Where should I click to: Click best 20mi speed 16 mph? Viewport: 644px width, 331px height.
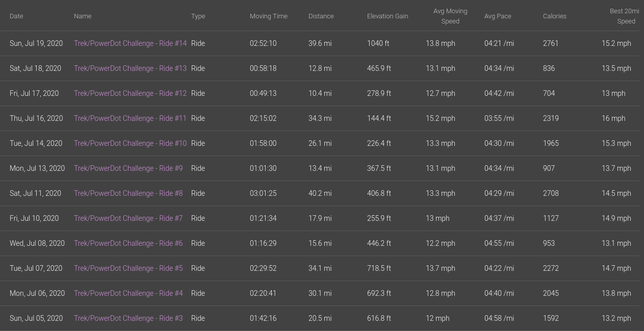pyautogui.click(x=613, y=118)
